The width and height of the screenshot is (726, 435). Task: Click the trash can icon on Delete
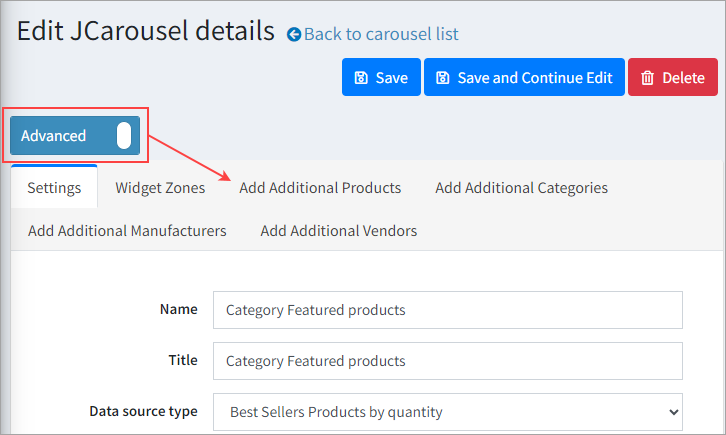[x=647, y=78]
